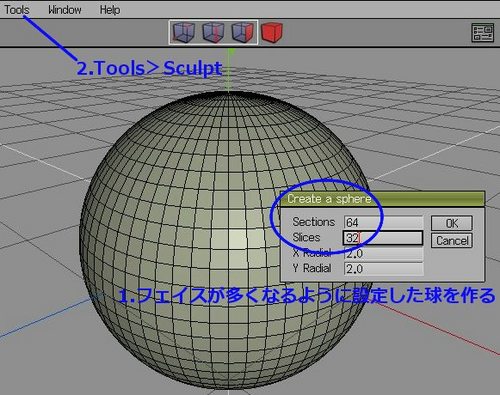
Task: Click the Slices field showing 32
Action: [x=383, y=238]
